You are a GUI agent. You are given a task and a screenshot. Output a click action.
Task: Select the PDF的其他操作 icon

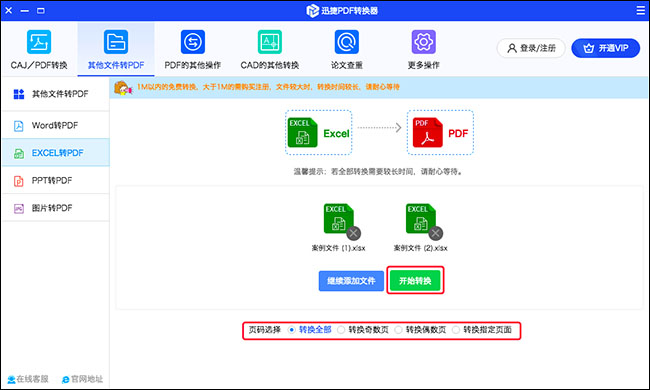[x=193, y=42]
